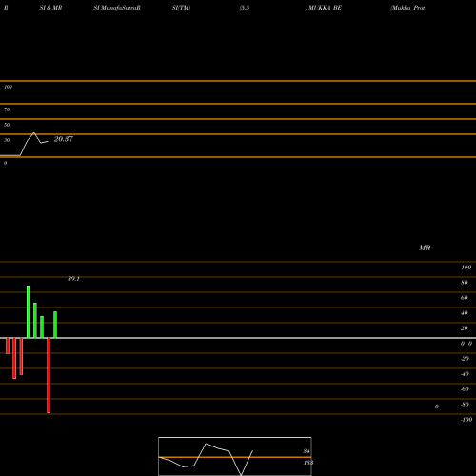
Task: Click the 70 level label on RSI axis
Action: (x=7, y=109)
